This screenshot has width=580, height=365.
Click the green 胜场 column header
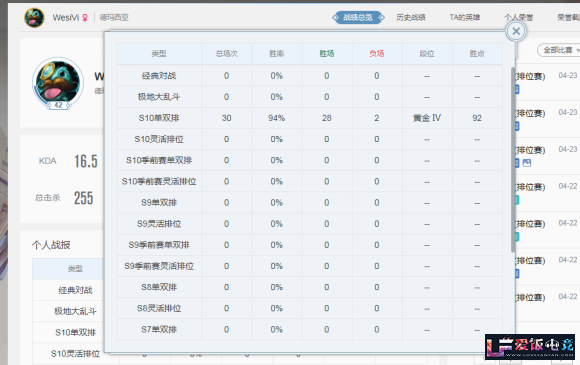click(x=327, y=54)
